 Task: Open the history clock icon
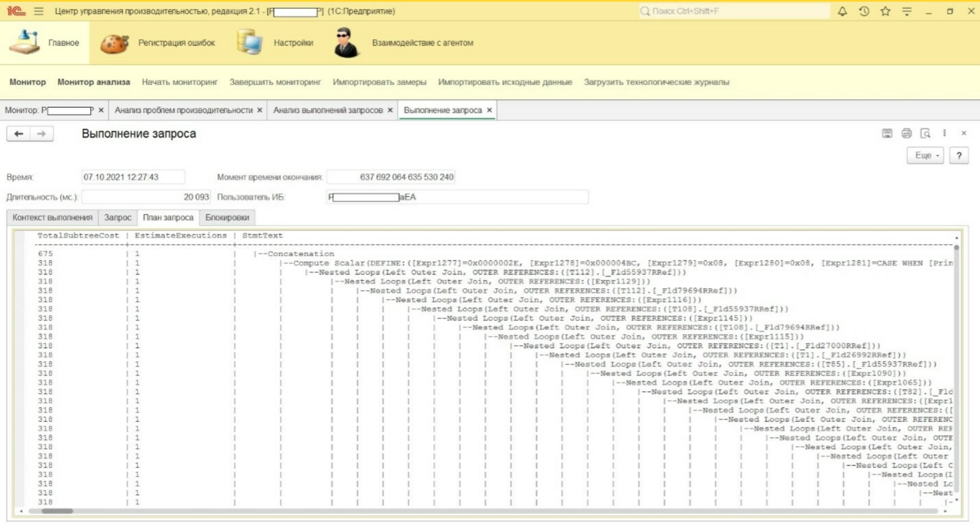pyautogui.click(x=864, y=11)
